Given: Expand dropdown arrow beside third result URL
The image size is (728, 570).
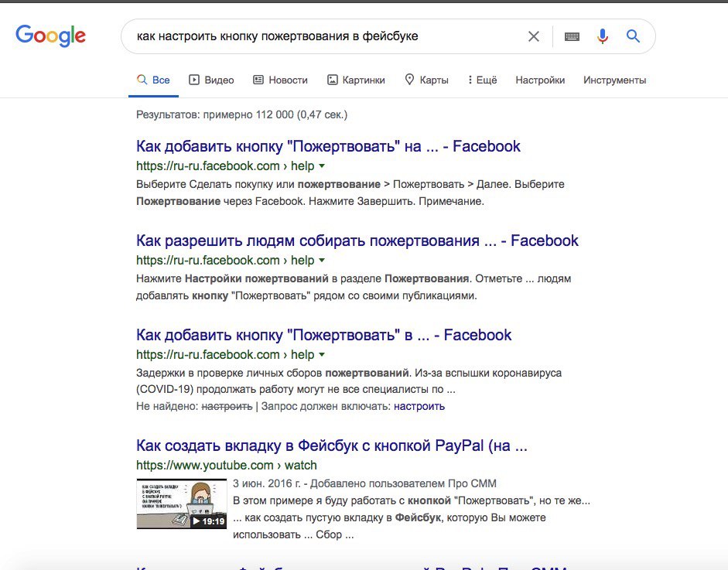Looking at the screenshot, I should [x=322, y=354].
